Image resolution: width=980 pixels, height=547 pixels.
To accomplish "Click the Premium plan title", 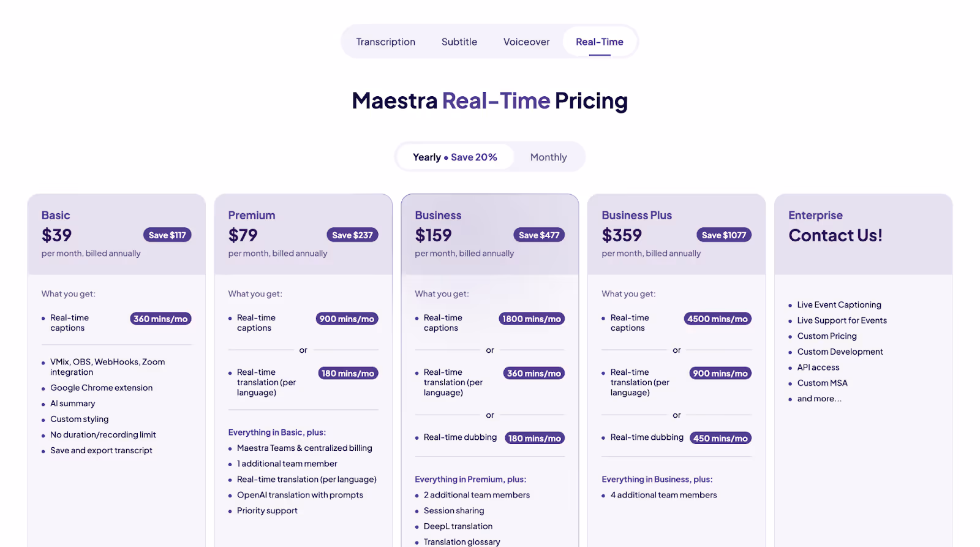I will [x=252, y=216].
